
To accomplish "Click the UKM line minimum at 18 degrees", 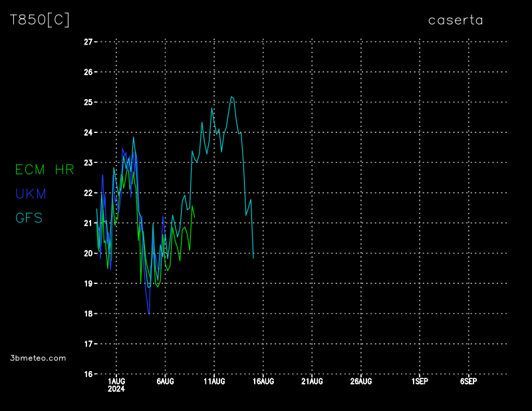I will click(x=149, y=313).
